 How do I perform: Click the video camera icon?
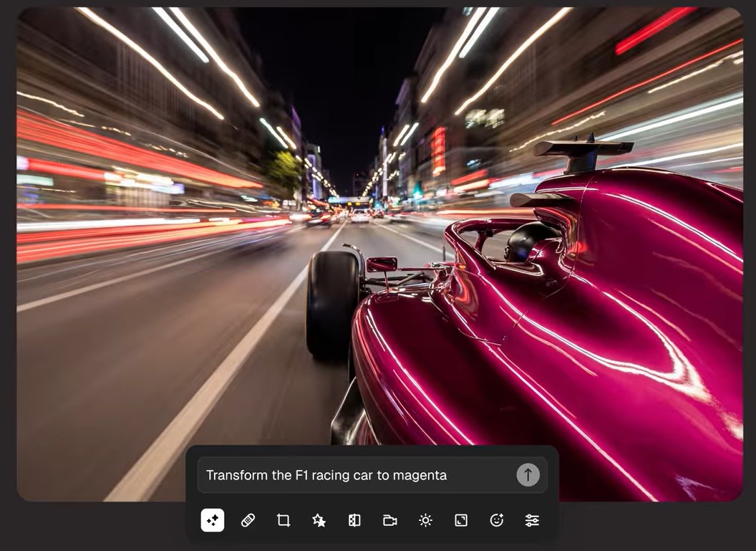390,520
